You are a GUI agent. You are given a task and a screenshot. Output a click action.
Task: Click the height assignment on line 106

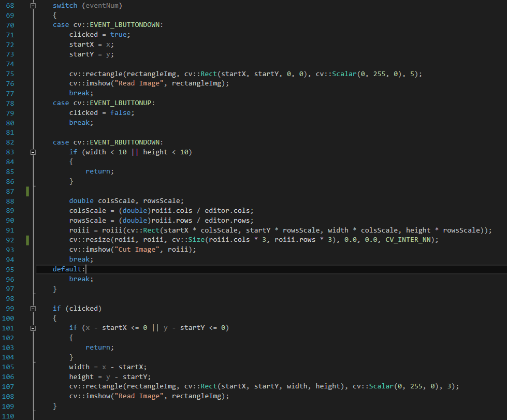click(x=110, y=377)
